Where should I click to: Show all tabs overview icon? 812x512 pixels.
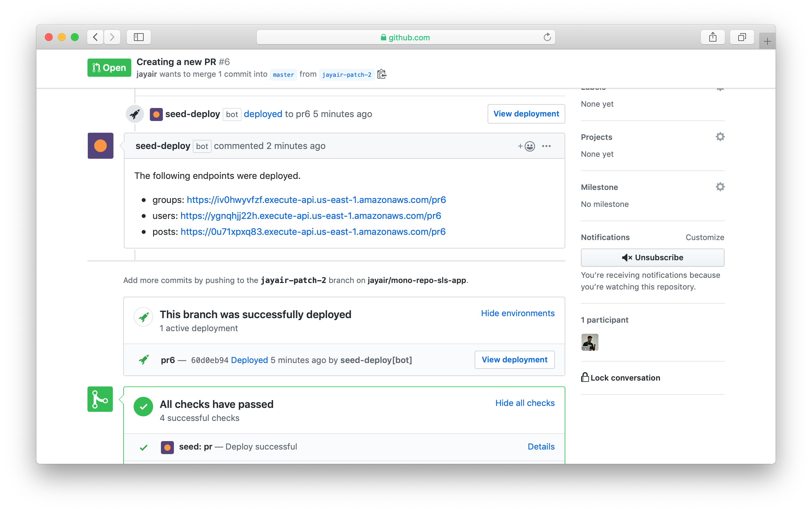click(741, 37)
